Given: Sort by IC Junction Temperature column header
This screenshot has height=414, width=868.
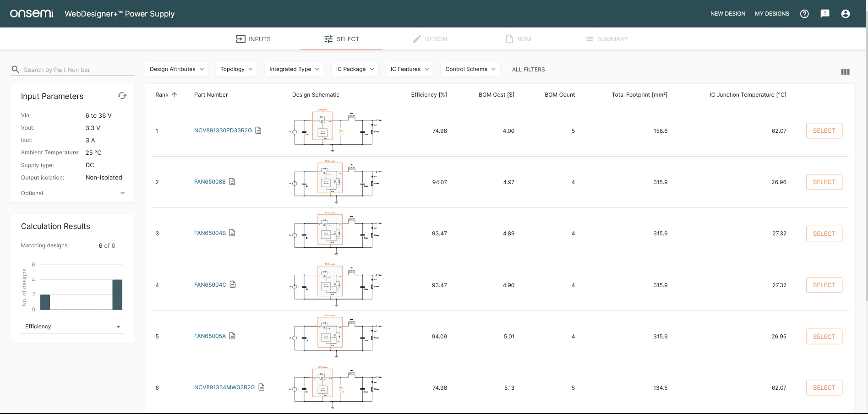Looking at the screenshot, I should [x=748, y=95].
